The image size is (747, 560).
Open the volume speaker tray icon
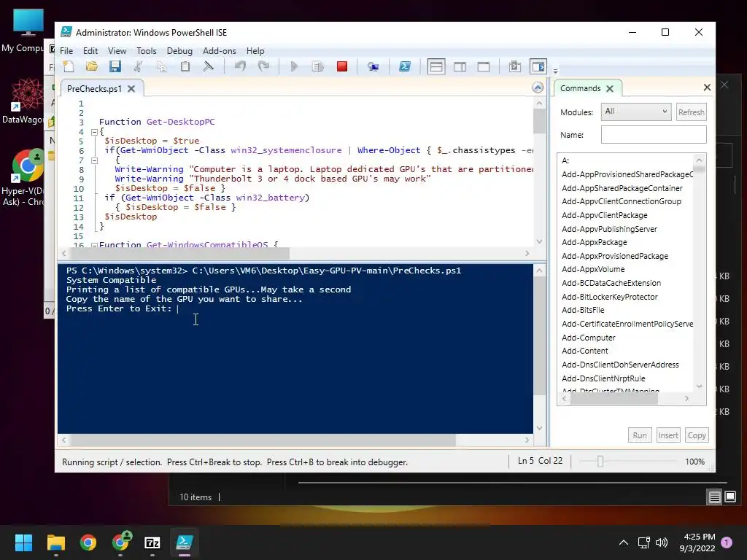[661, 542]
